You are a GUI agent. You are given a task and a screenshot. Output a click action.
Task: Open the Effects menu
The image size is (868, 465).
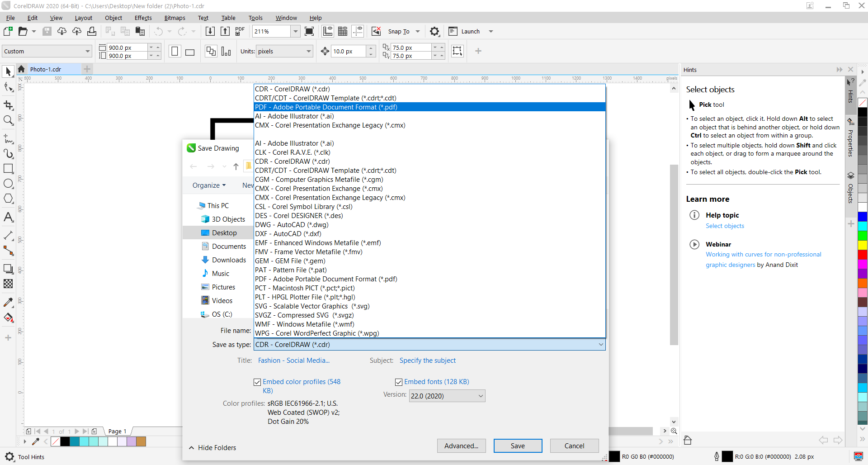[143, 18]
